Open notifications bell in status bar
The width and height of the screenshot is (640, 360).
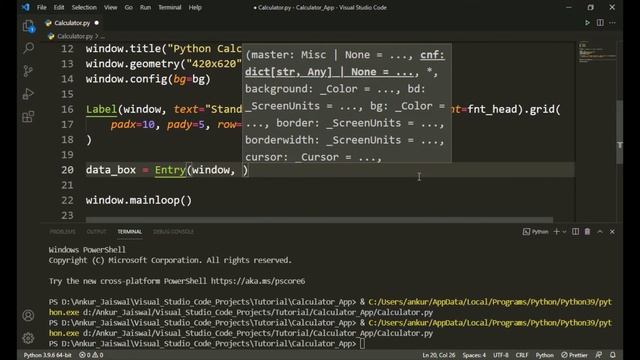613,355
